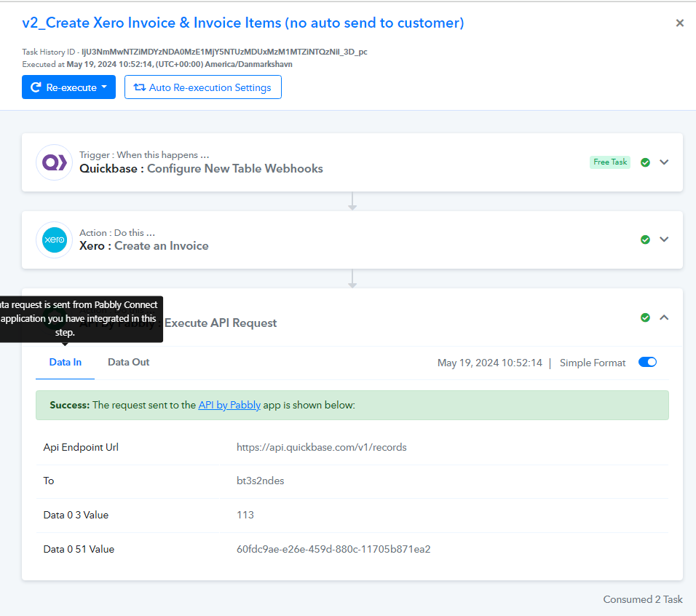Screen dimensions: 696x616
Task: Click the Consumed 2 Task text
Action: point(643,599)
